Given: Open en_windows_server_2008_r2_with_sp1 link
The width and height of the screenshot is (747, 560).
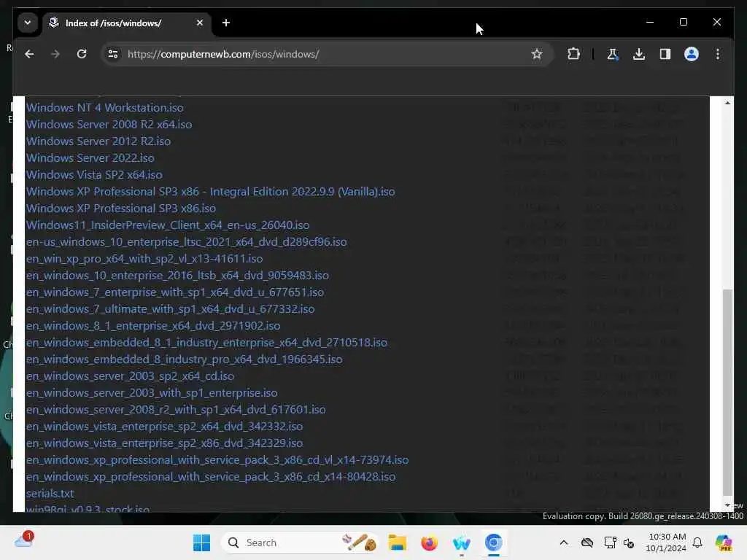Looking at the screenshot, I should (x=176, y=410).
